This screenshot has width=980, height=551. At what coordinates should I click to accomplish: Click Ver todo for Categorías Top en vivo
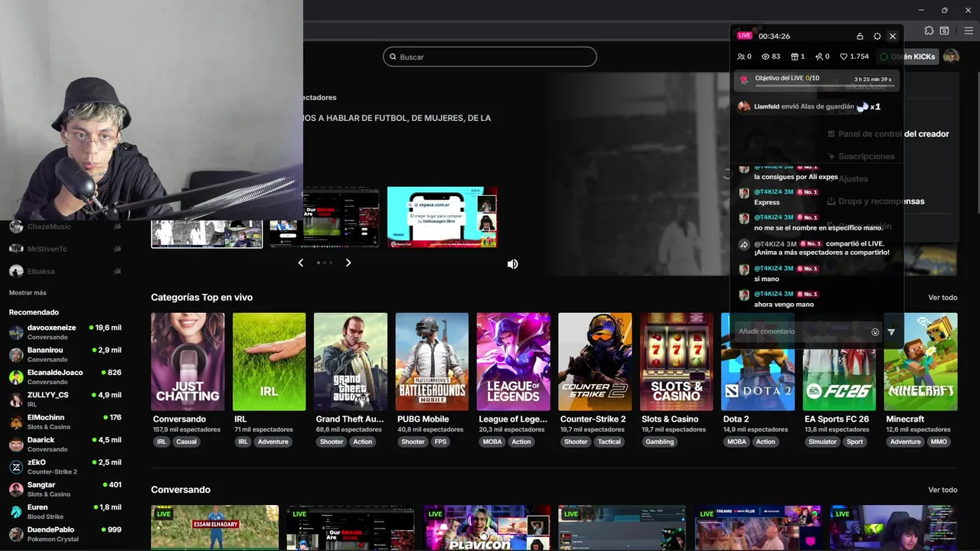(942, 298)
